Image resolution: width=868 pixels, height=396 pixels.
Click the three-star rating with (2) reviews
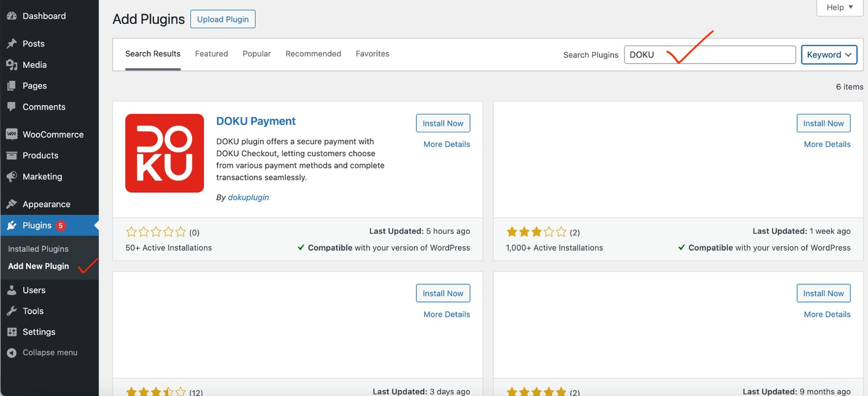[x=536, y=232]
